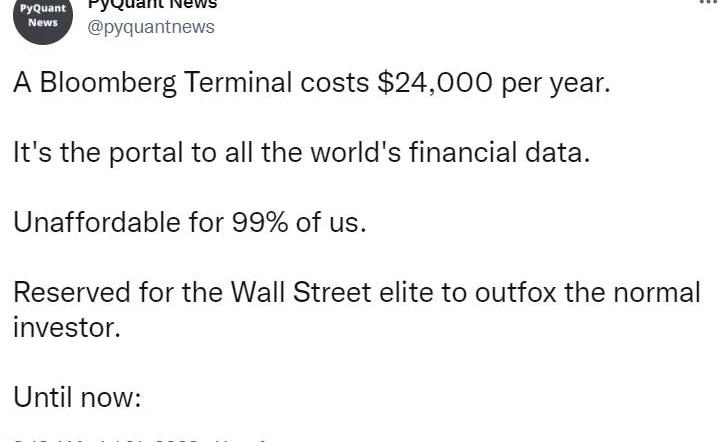This screenshot has height=442, width=727.
Task: Click the 'Reserved for the Wall Street' line
Action: pyautogui.click(x=357, y=310)
